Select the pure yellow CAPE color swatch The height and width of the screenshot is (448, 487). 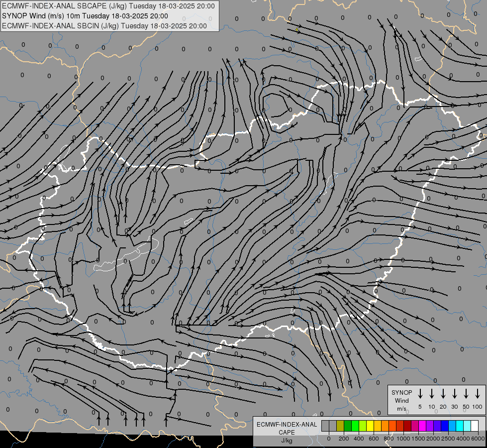(370, 426)
